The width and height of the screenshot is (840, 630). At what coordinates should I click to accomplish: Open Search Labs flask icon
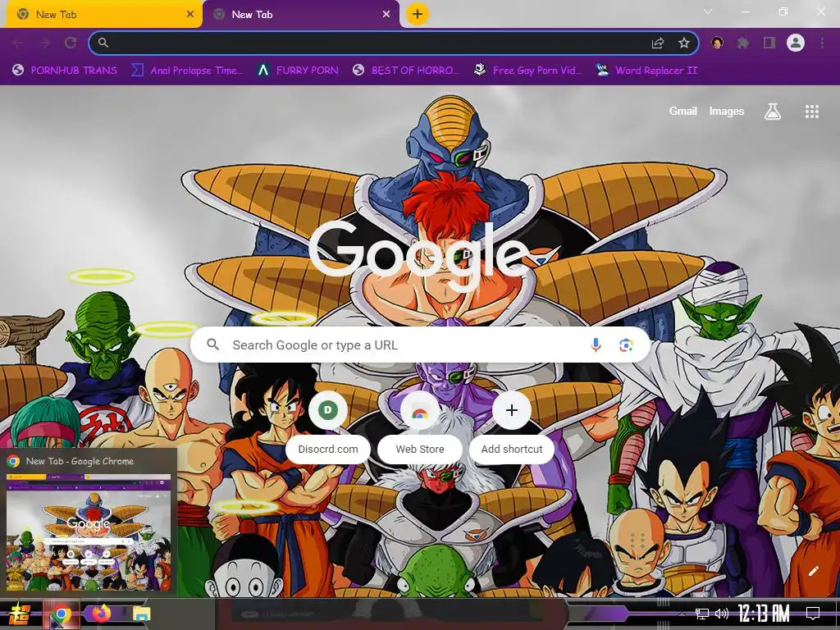point(773,112)
